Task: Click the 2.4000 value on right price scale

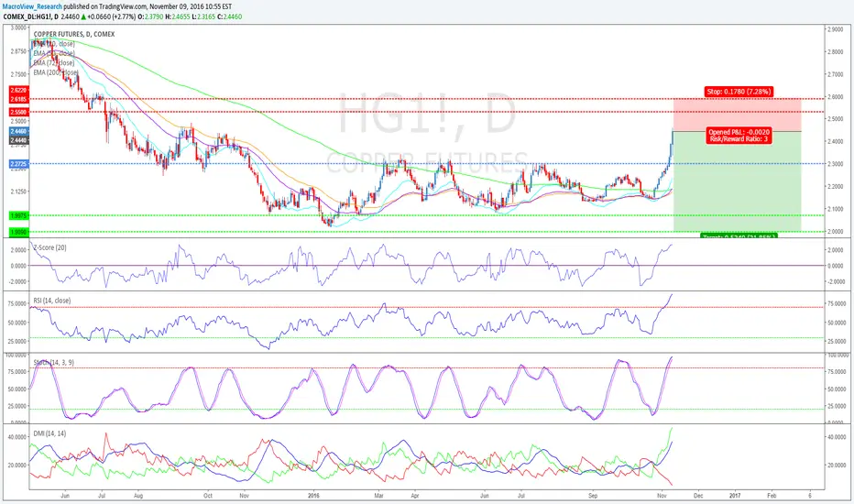Action: point(836,141)
